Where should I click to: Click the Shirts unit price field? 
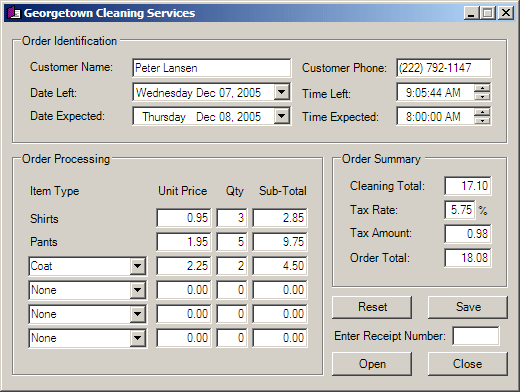pyautogui.click(x=184, y=218)
